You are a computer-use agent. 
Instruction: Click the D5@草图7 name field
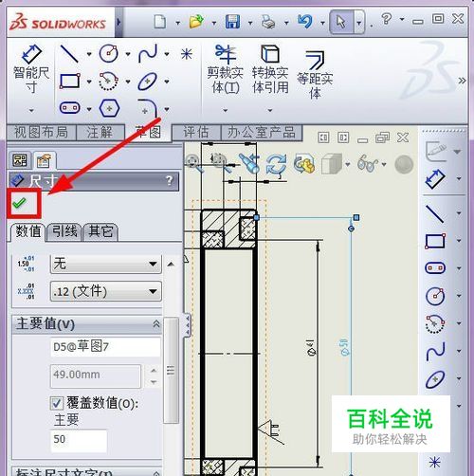coord(105,347)
